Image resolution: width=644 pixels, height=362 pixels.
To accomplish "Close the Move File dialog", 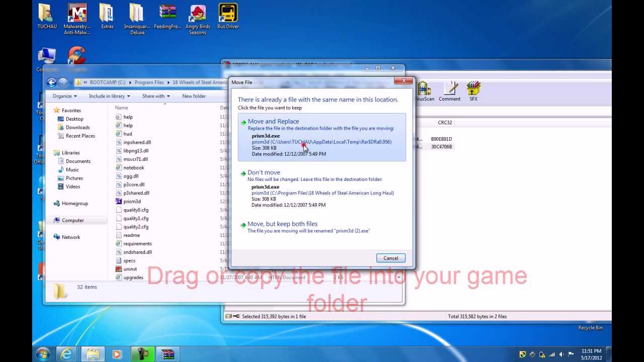I will point(404,80).
